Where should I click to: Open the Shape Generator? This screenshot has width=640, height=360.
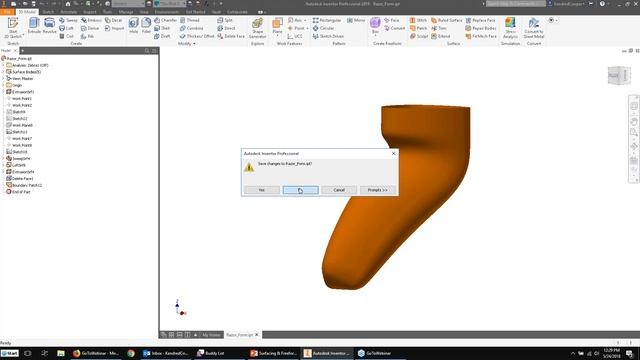coord(258,28)
